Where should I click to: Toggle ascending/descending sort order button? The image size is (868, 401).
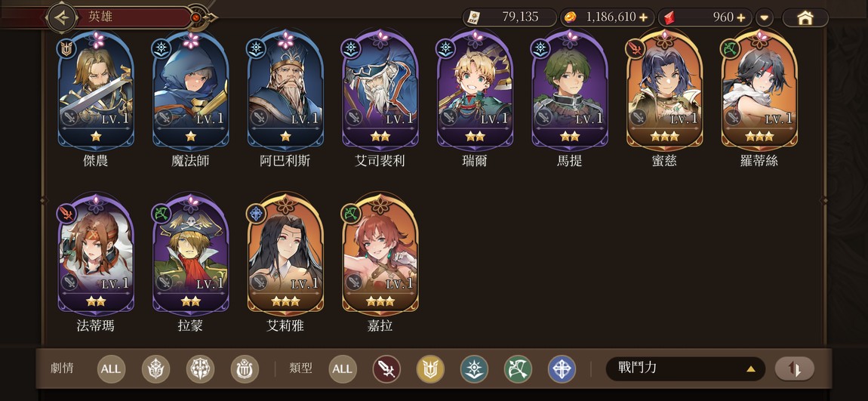794,369
